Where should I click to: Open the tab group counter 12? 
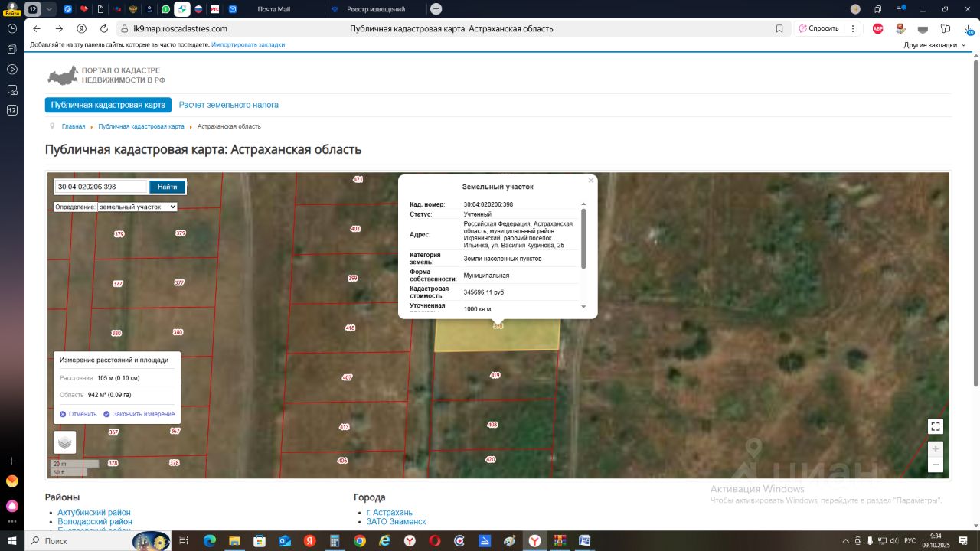[33, 9]
